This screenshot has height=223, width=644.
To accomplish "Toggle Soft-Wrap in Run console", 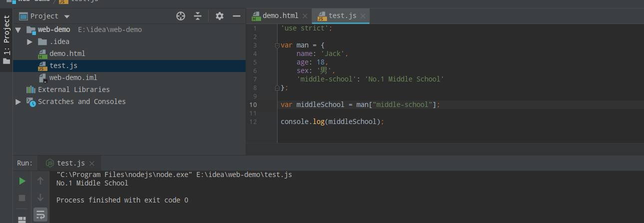I will (x=40, y=215).
